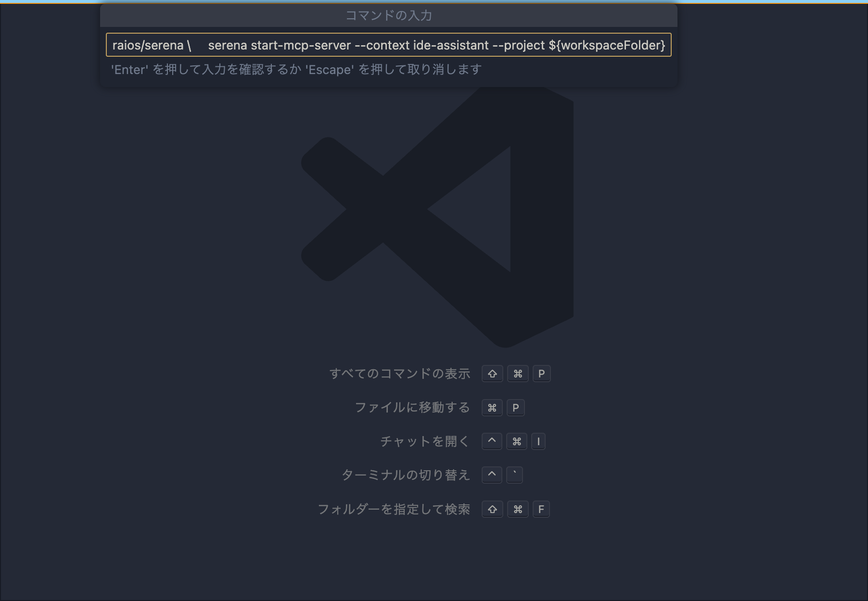Toggle the terminal via ターミナルの切り替え
868x601 pixels.
(x=406, y=475)
